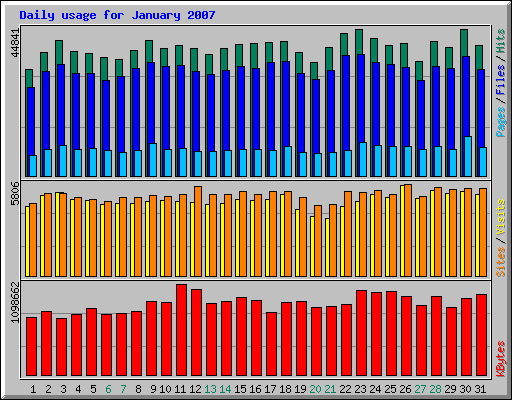This screenshot has height=400, width=512.
Task: Click the red KBytes bar for day 17
Action: [x=272, y=344]
